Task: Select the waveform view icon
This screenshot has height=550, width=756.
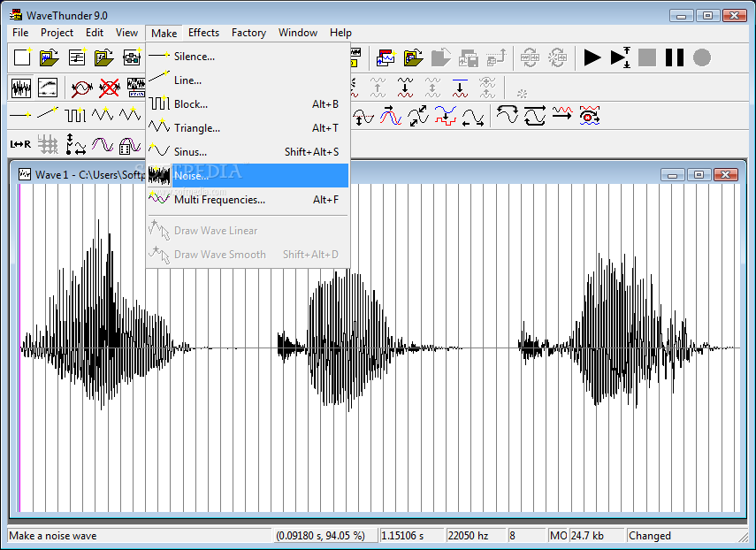Action: 21,88
